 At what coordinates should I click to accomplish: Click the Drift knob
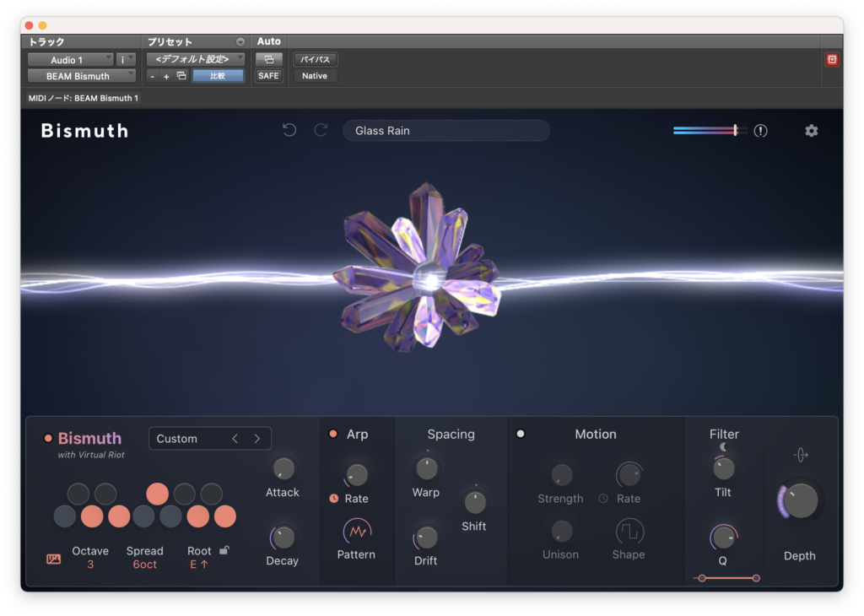coord(426,538)
